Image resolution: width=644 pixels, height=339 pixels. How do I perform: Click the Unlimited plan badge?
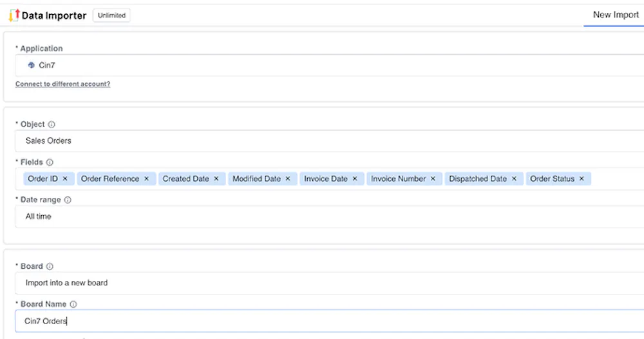[x=111, y=15]
